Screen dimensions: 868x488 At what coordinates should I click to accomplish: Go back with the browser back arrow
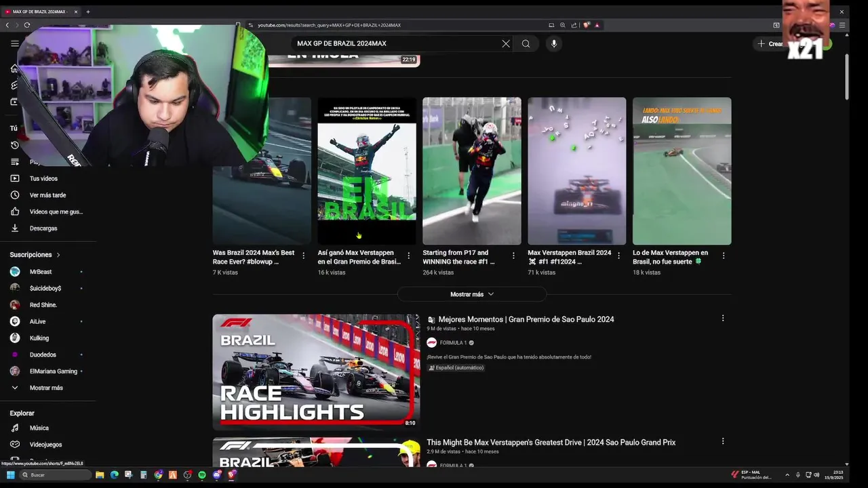[7, 25]
